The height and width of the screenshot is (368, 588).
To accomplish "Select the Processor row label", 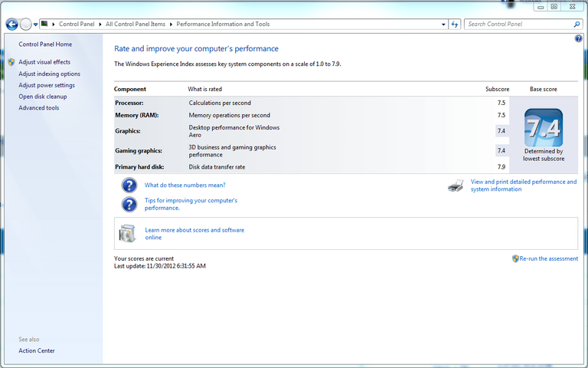I will (129, 103).
